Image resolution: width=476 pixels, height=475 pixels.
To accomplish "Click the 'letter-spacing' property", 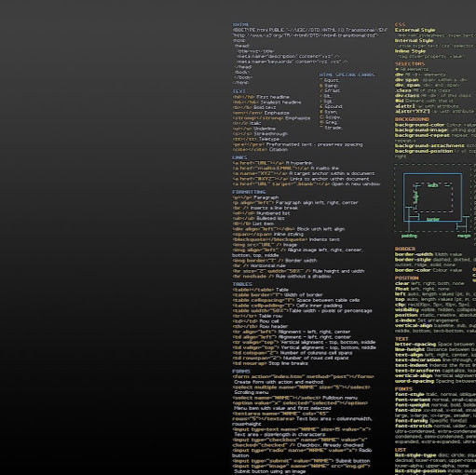I will point(415,345).
